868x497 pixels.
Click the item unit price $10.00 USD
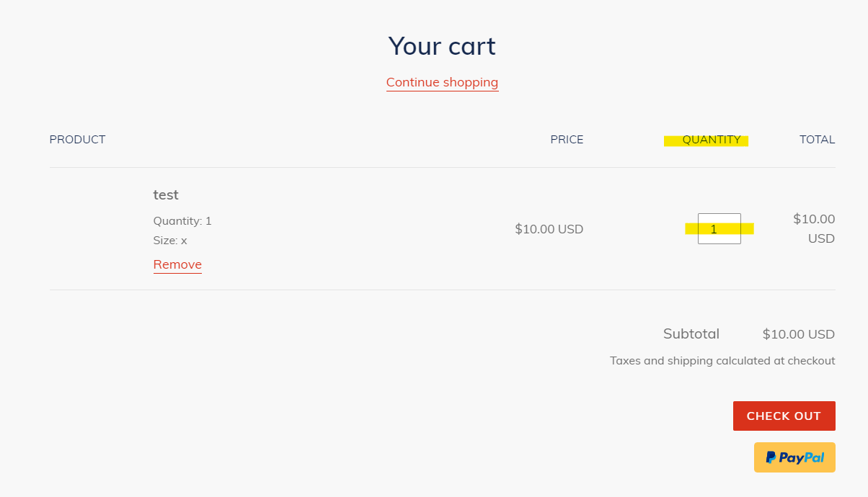point(549,229)
